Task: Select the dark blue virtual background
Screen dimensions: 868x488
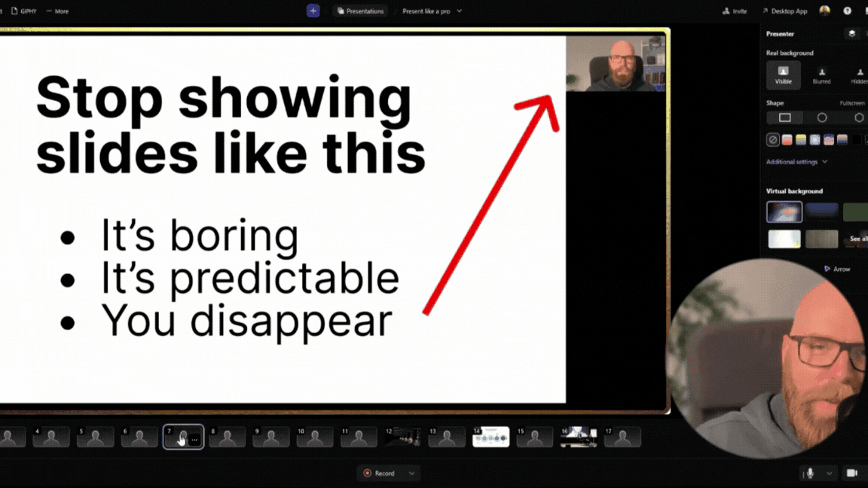Action: tap(821, 212)
